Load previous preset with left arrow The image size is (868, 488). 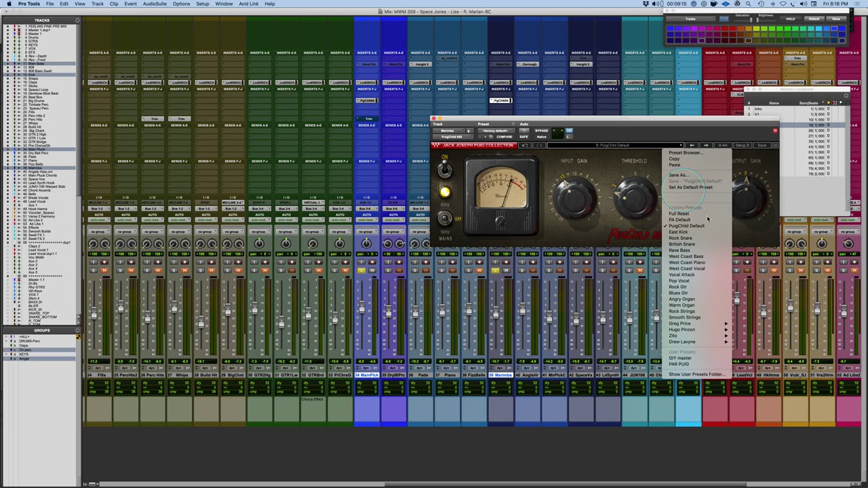[692, 145]
